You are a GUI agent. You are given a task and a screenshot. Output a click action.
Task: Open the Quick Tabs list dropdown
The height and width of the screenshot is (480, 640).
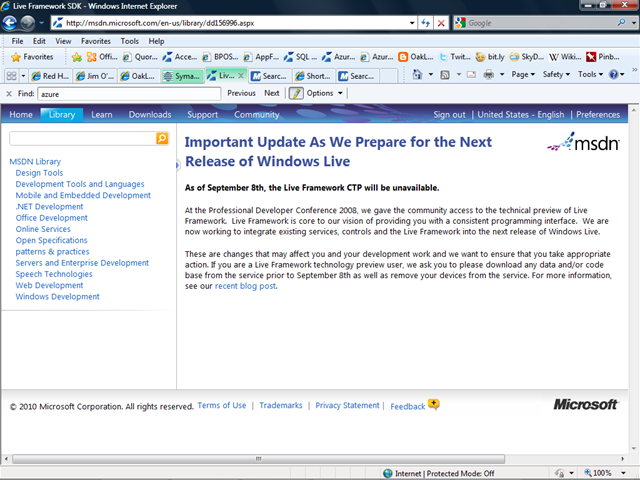pyautogui.click(x=23, y=76)
